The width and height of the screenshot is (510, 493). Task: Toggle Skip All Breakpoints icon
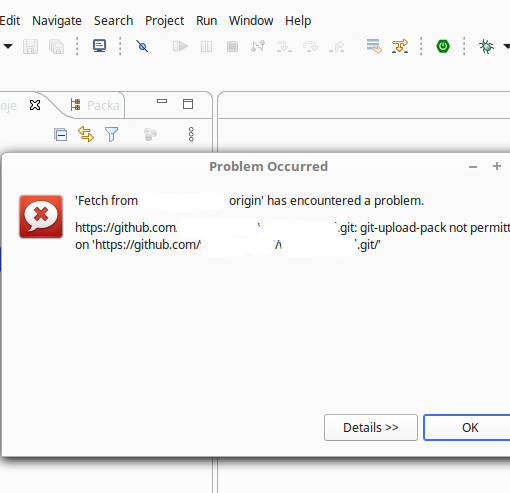click(x=142, y=46)
